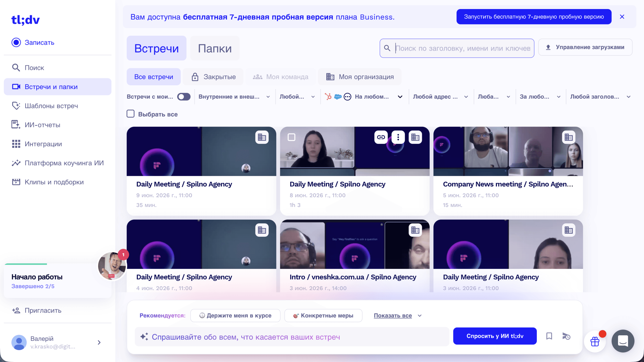
Task: Check the Выбрать все checkbox
Action: (131, 114)
